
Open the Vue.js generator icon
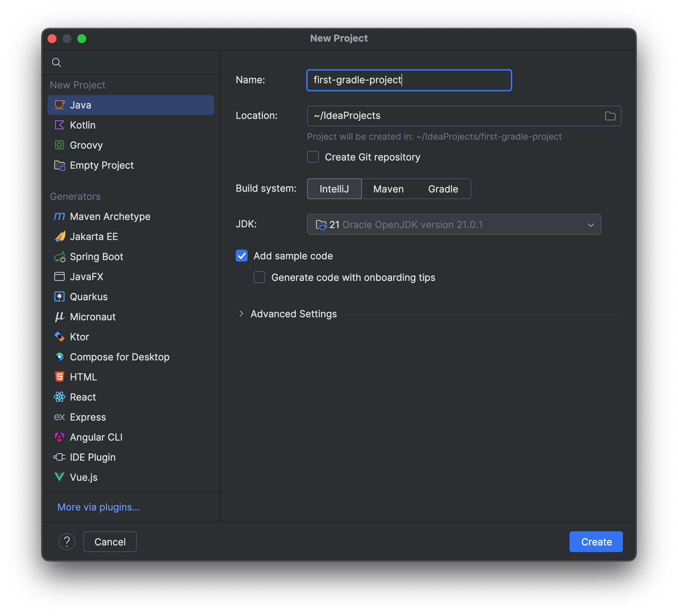click(x=59, y=477)
